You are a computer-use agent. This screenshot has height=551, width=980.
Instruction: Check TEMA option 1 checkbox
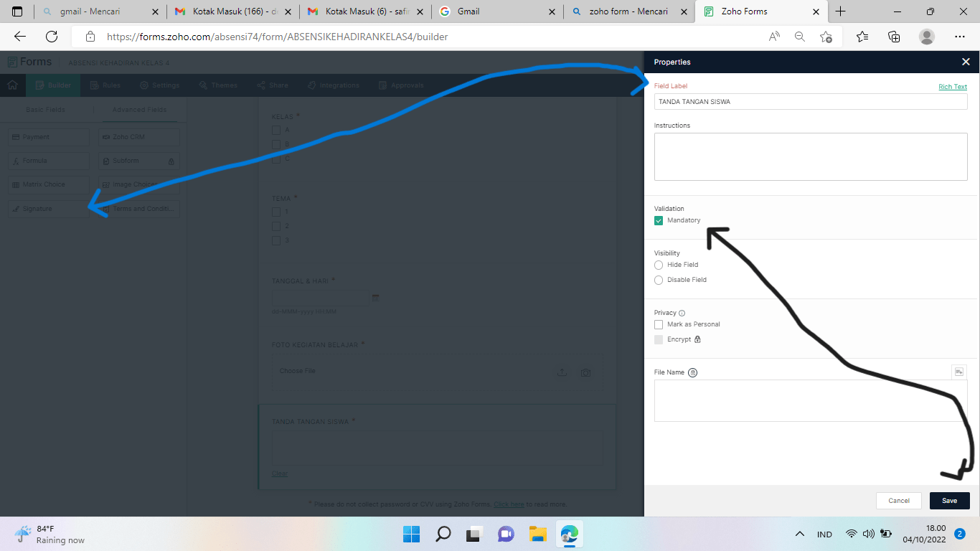click(276, 212)
